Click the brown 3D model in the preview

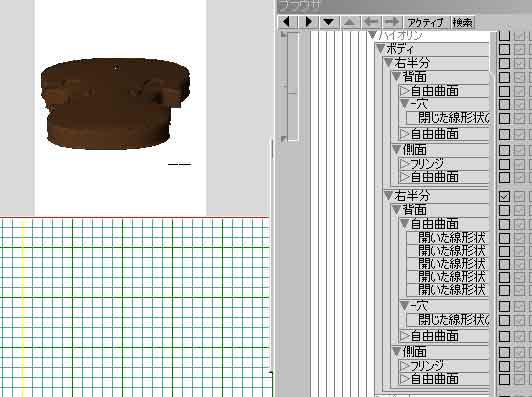[115, 103]
